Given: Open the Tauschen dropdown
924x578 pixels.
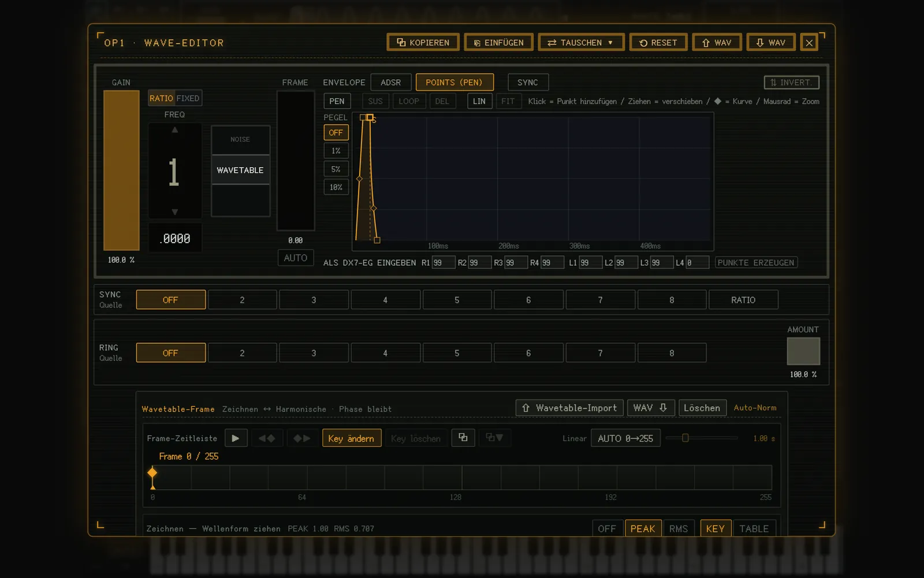Looking at the screenshot, I should 581,43.
